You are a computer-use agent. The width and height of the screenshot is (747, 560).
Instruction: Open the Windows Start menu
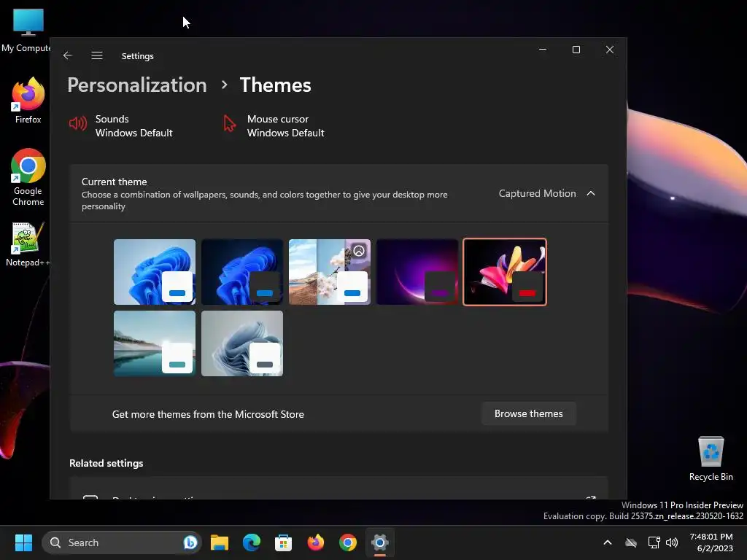pyautogui.click(x=23, y=542)
